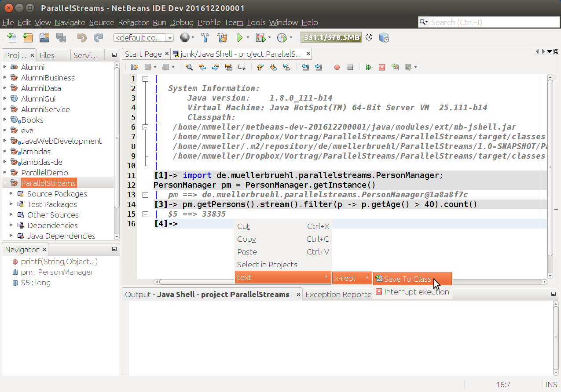Click the Open Project folder icon
The width and height of the screenshot is (561, 392).
(x=44, y=38)
